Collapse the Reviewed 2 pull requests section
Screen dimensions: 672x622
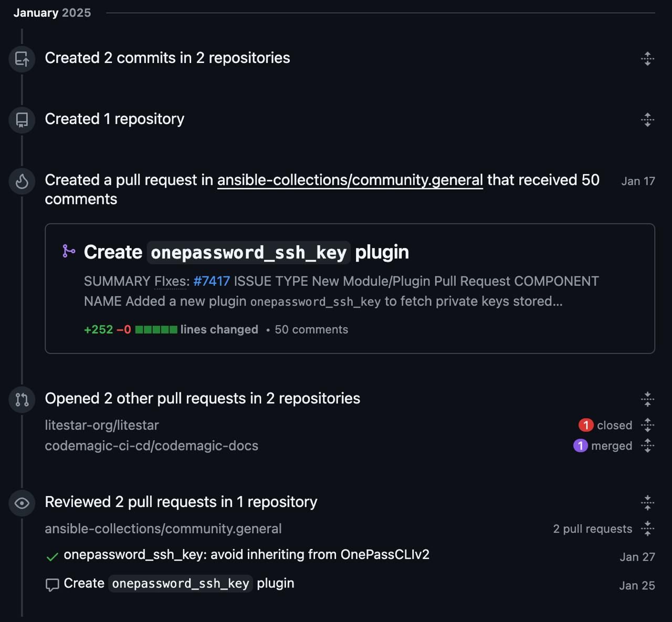click(x=647, y=503)
